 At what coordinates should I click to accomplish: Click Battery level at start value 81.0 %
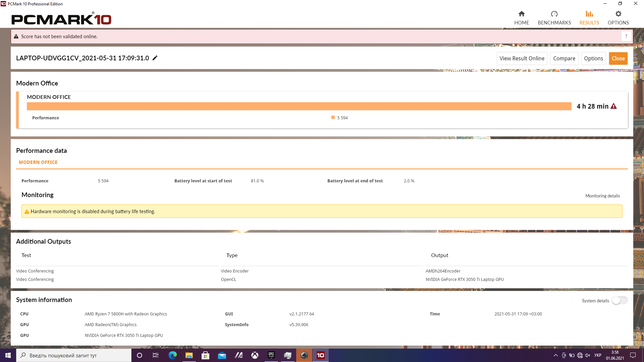[257, 181]
